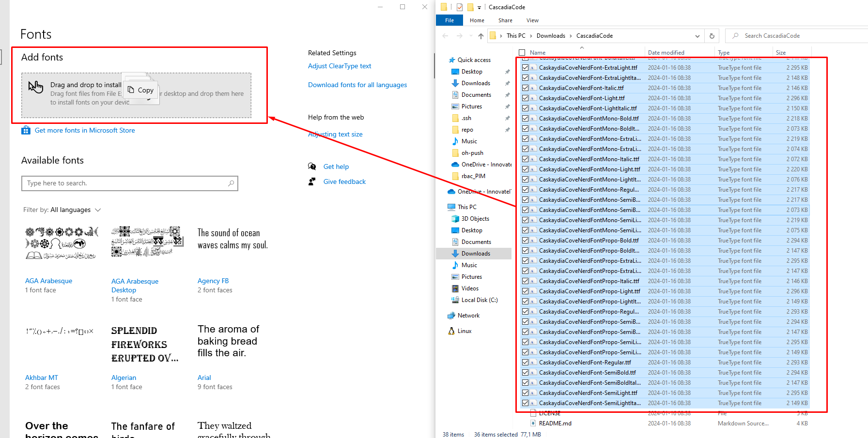This screenshot has width=868, height=438.
Task: Open Adjust ClearType text link
Action: 340,66
